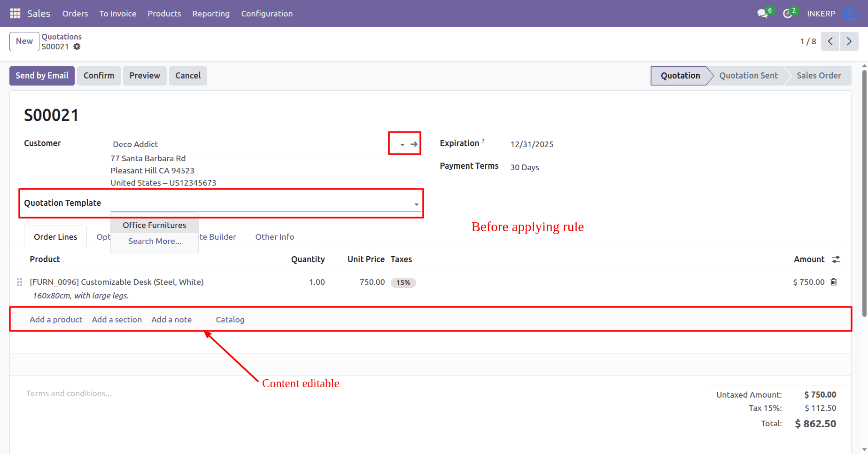The height and width of the screenshot is (454, 868).
Task: Click the Expiration help question mark
Action: point(483,140)
